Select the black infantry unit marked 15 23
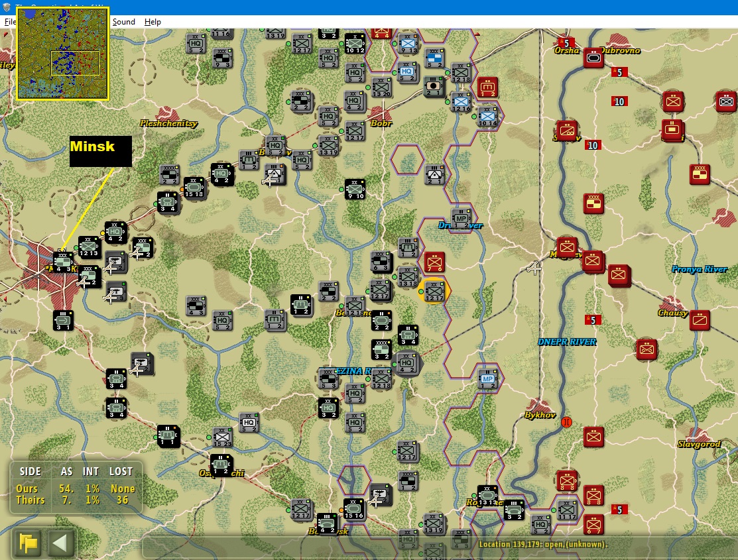This screenshot has width=738, height=560. coord(222,437)
